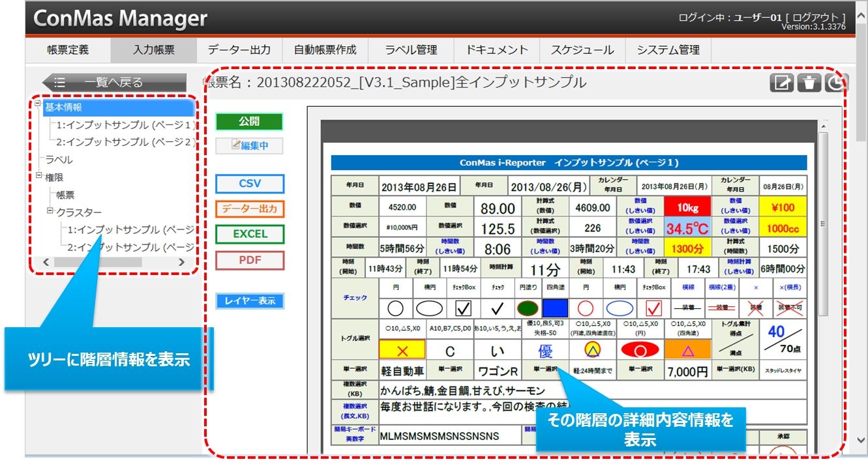Select 2:インプットサンプル under クラスター
Image resolution: width=868 pixels, height=466 pixels.
[x=130, y=248]
